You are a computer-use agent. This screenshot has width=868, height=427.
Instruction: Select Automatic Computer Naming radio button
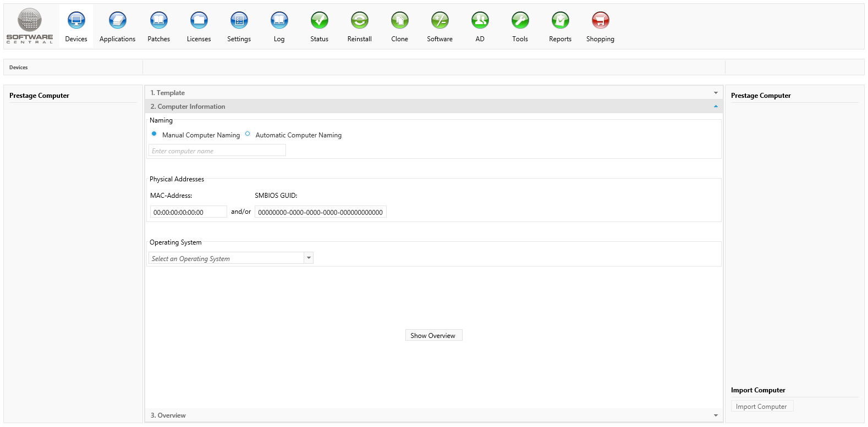click(248, 134)
